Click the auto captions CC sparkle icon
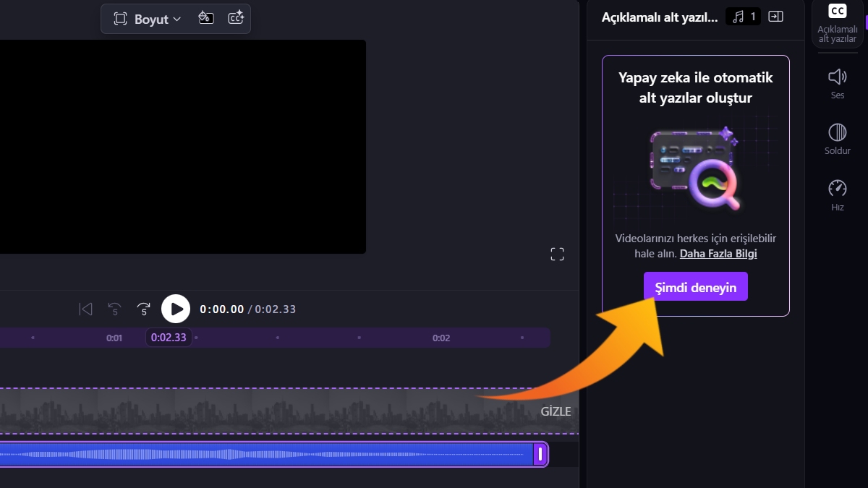The width and height of the screenshot is (868, 488). tap(236, 18)
